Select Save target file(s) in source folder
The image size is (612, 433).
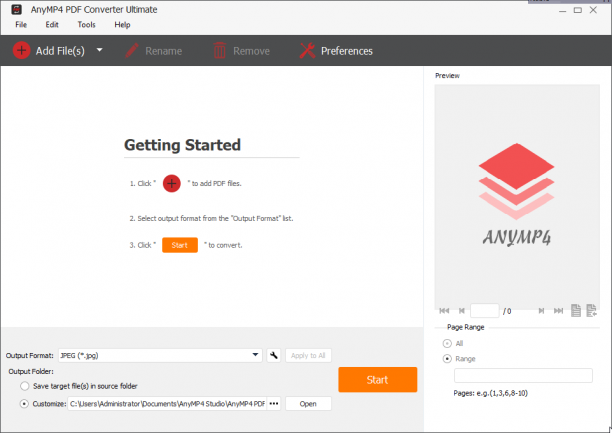click(25, 386)
